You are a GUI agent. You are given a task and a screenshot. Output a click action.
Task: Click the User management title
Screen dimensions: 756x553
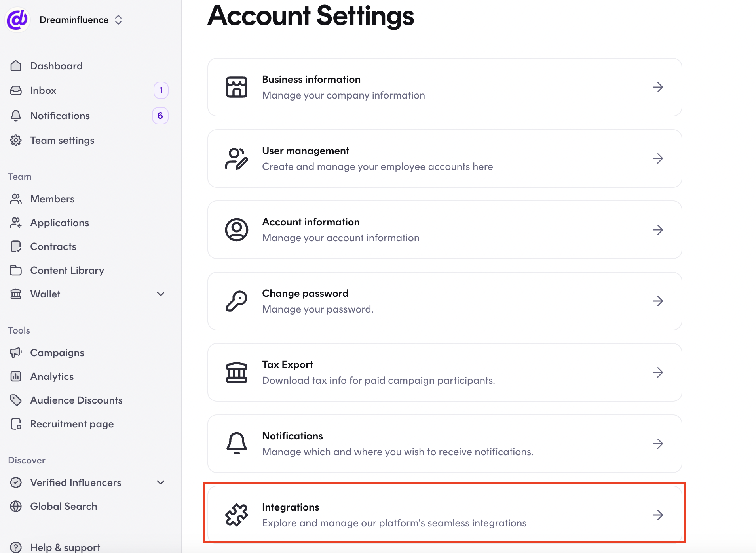[306, 151]
